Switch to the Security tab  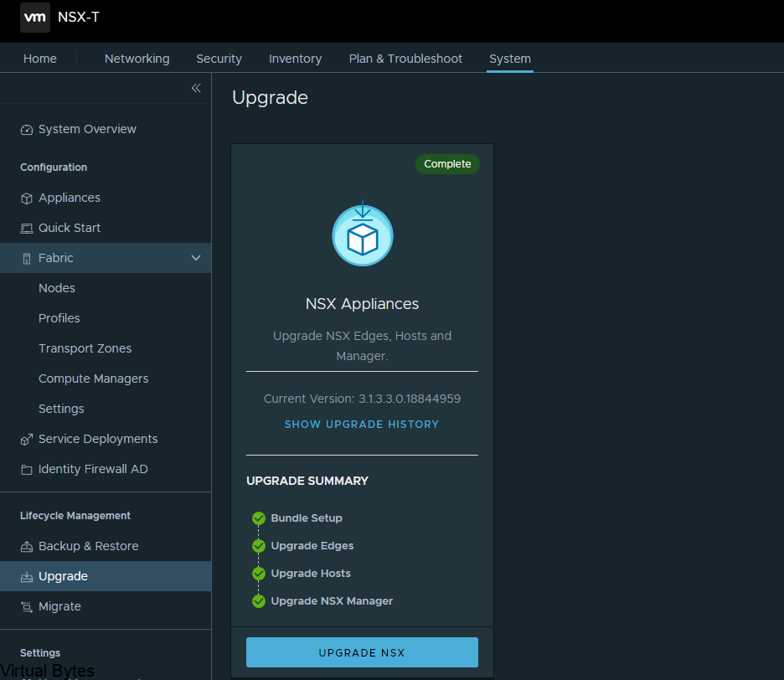pos(219,59)
